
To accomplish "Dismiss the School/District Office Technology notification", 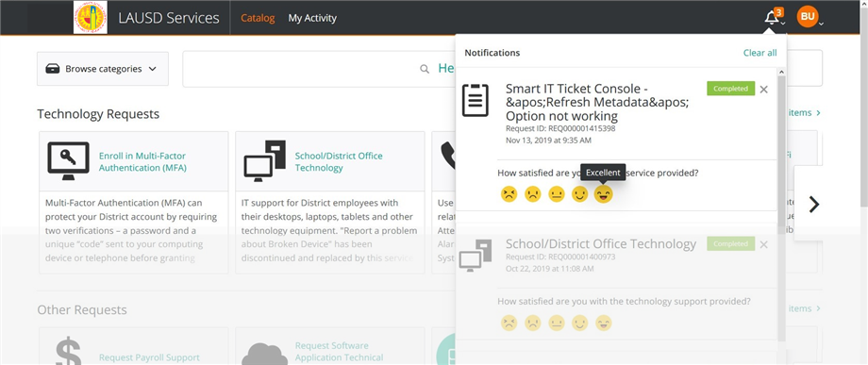I will [764, 244].
